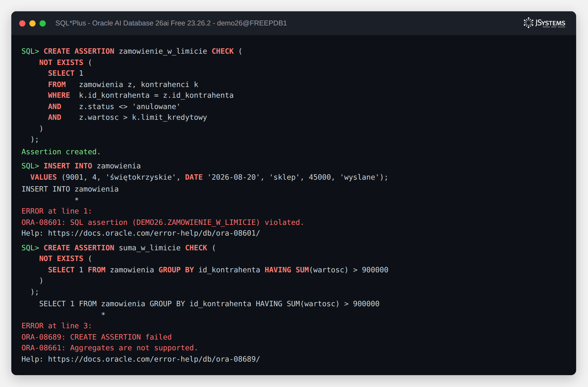This screenshot has width=588, height=387.
Task: Click assertion name zamowienie_w_limicie
Action: [x=163, y=51]
